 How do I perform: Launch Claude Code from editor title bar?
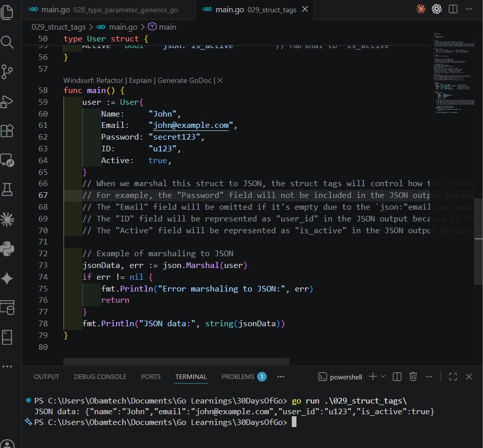421,9
